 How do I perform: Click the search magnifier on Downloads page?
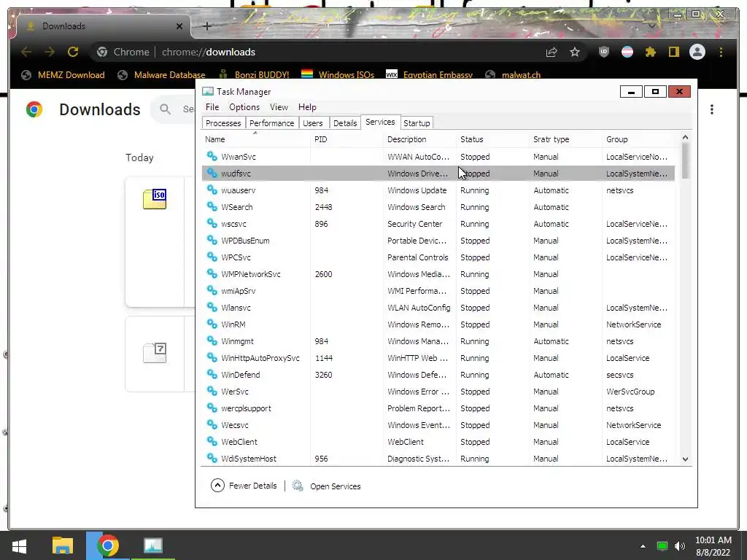coord(166,109)
